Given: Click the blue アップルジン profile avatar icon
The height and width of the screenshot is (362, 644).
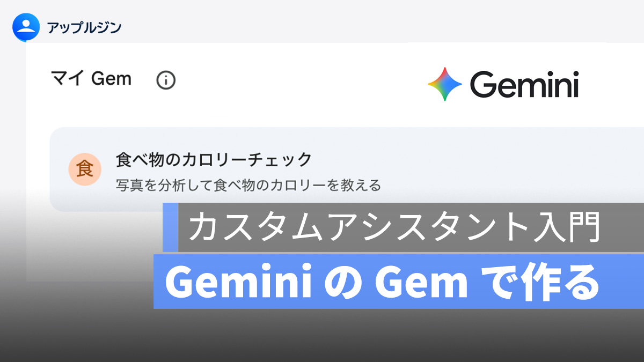Looking at the screenshot, I should tap(26, 27).
